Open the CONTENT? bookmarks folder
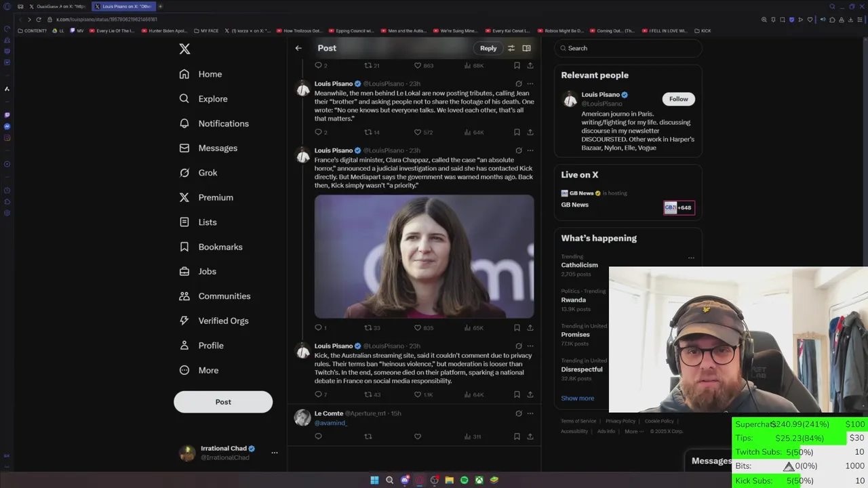The height and width of the screenshot is (488, 868). 33,30
